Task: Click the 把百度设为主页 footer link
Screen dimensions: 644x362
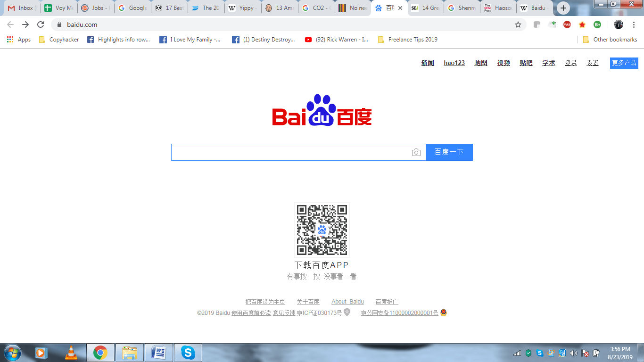Action: pos(265,302)
